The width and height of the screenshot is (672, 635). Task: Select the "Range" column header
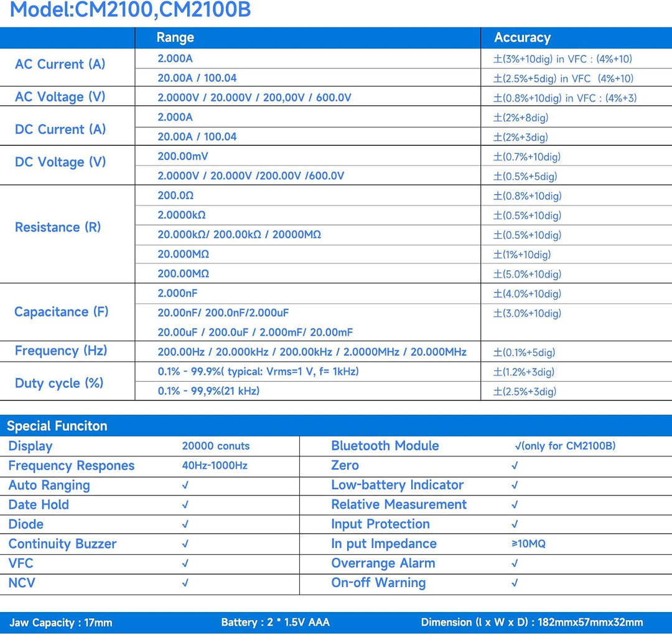(175, 38)
